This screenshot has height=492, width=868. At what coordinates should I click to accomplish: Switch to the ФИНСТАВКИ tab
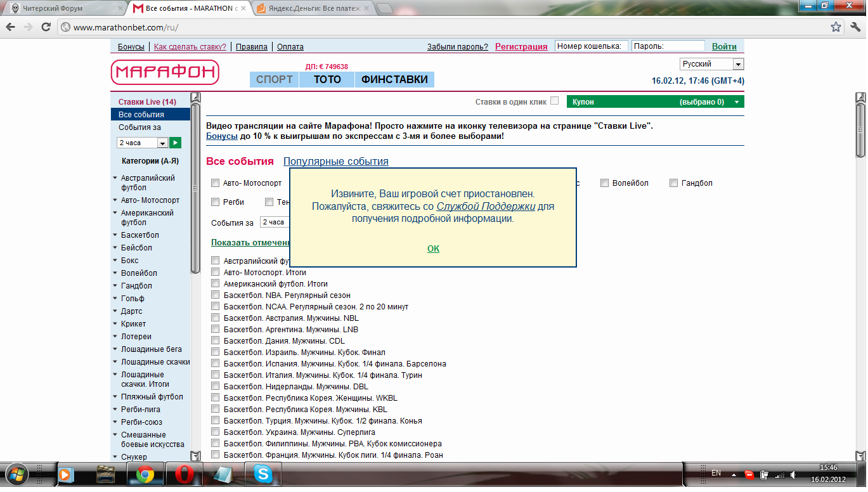pos(394,79)
